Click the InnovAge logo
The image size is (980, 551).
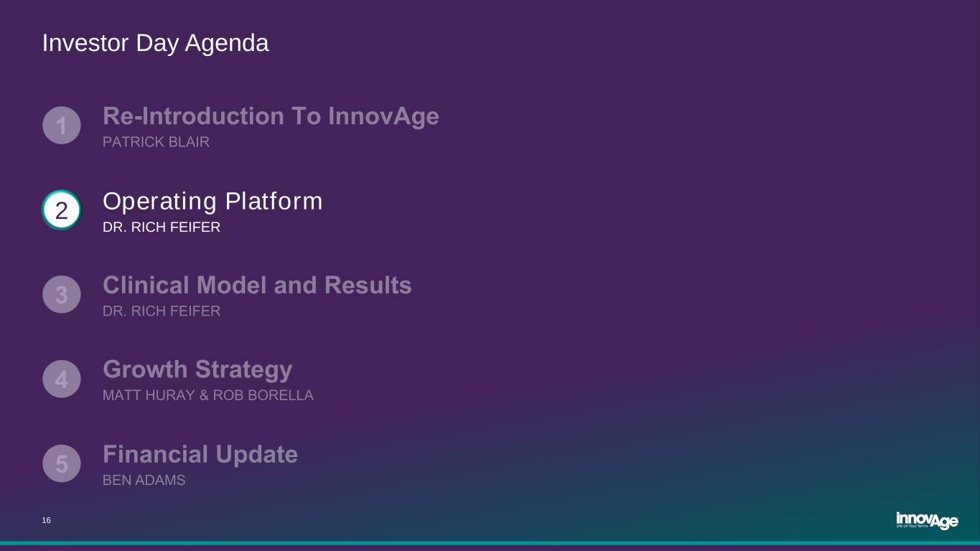point(927,521)
